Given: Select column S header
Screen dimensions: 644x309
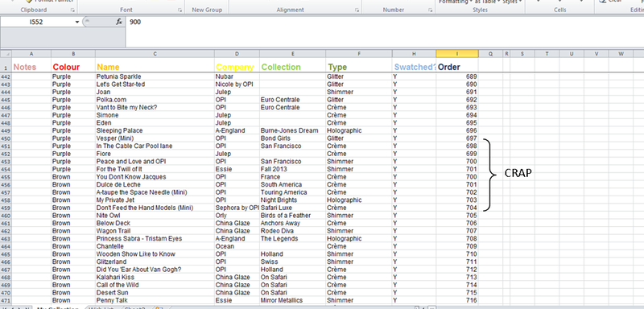Looking at the screenshot, I should (522, 54).
